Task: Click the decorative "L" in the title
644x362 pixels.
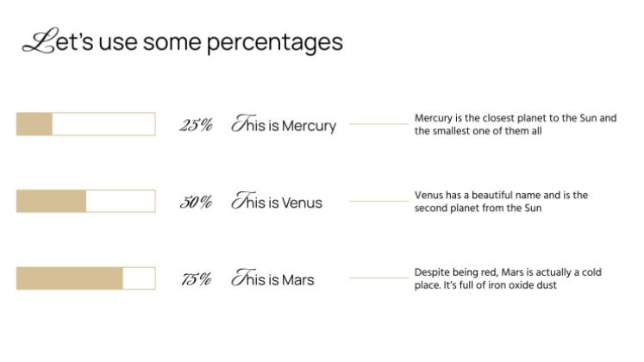Action: (37, 41)
